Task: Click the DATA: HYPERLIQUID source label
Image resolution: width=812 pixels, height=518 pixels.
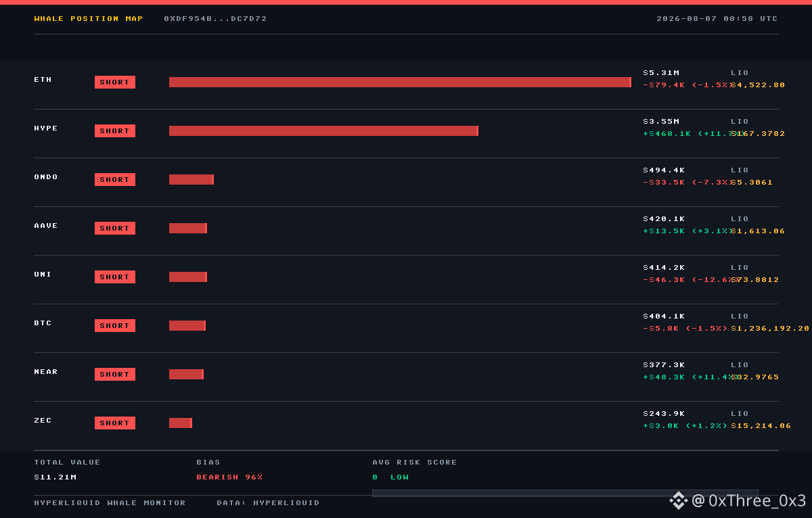Action: tap(268, 503)
